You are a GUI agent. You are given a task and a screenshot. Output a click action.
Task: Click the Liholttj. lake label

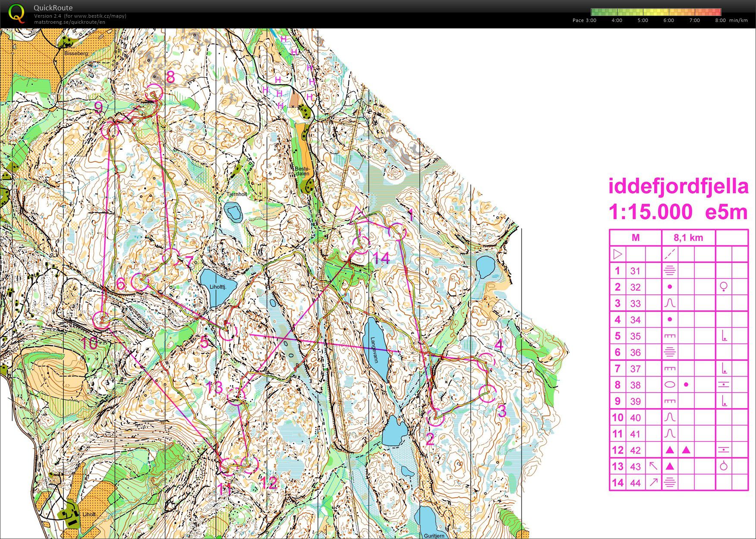coord(217,287)
